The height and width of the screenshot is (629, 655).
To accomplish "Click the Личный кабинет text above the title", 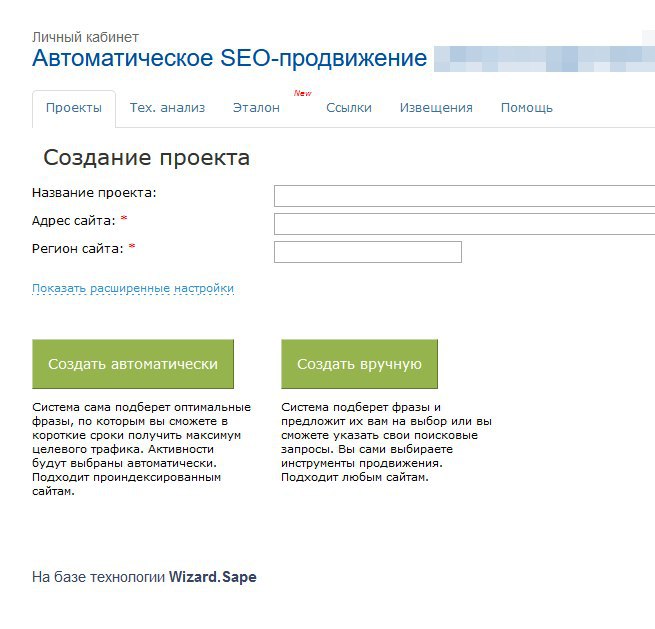I will (x=85, y=37).
